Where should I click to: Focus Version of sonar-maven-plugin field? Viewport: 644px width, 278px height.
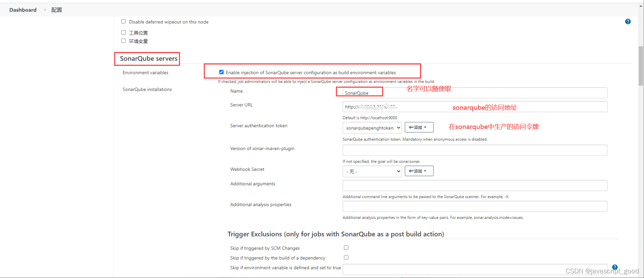[x=475, y=150]
